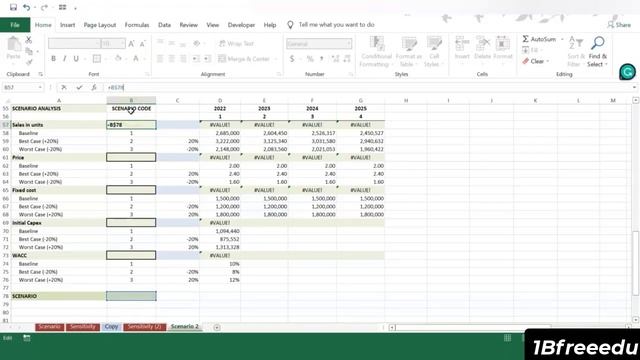This screenshot has height=360, width=640.
Task: Toggle Underline formatting
Action: pos(76,59)
